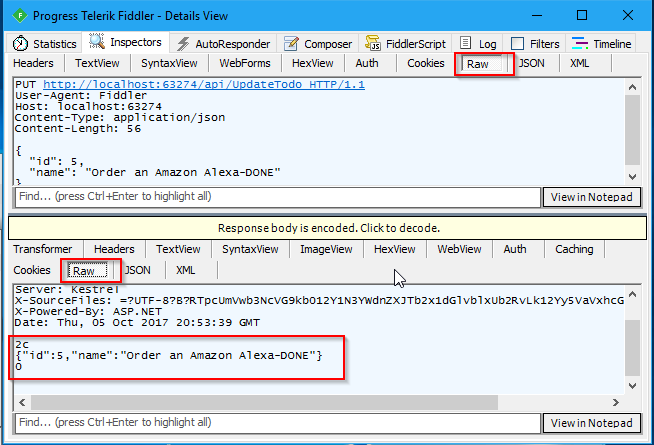Click the response pane scroll up arrow
The height and width of the screenshot is (445, 654).
tap(632, 294)
